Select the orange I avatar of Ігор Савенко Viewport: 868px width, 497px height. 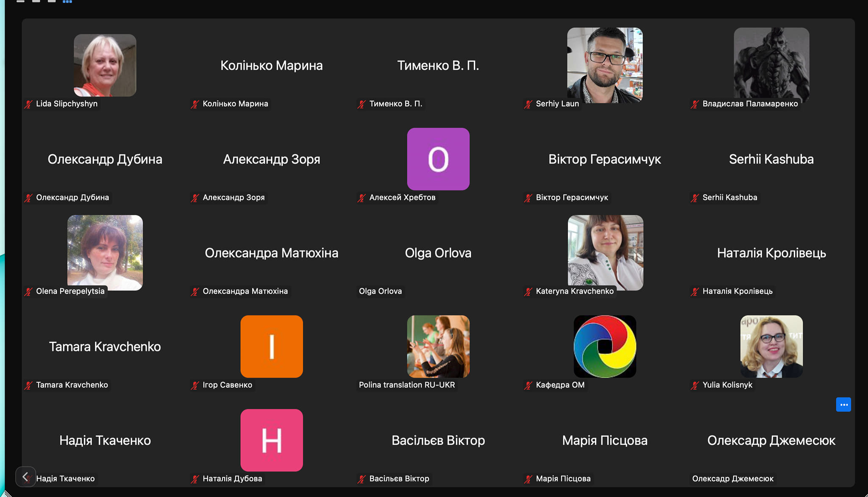click(x=272, y=347)
